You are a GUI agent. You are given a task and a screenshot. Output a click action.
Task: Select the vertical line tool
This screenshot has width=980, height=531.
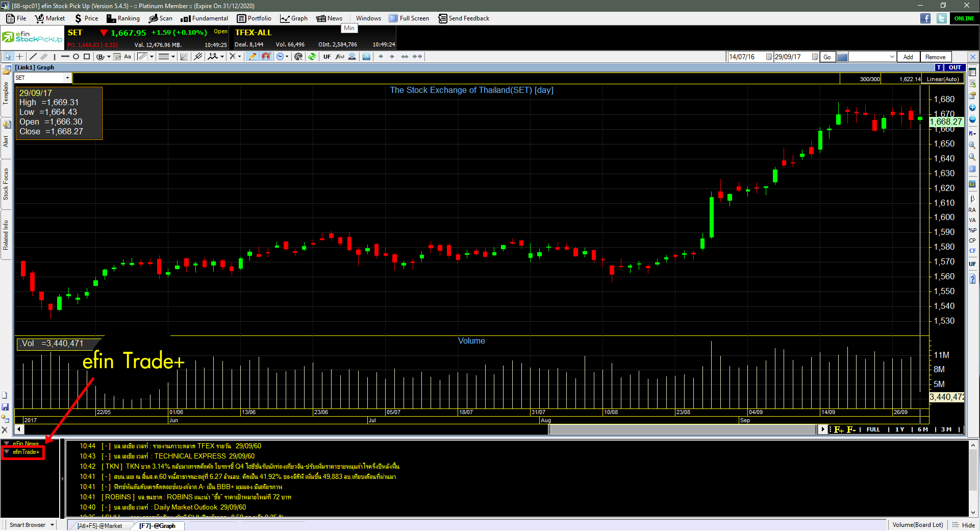(x=55, y=57)
